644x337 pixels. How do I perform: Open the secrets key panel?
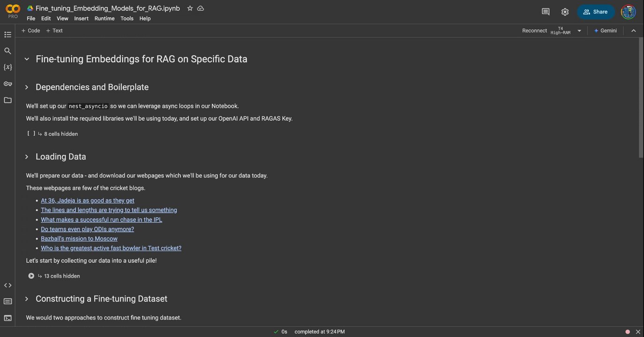7,84
